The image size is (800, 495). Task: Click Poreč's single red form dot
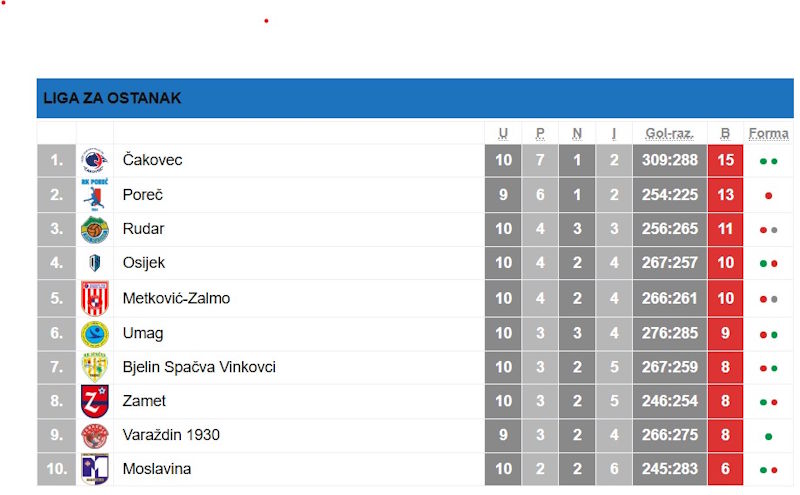click(x=768, y=196)
